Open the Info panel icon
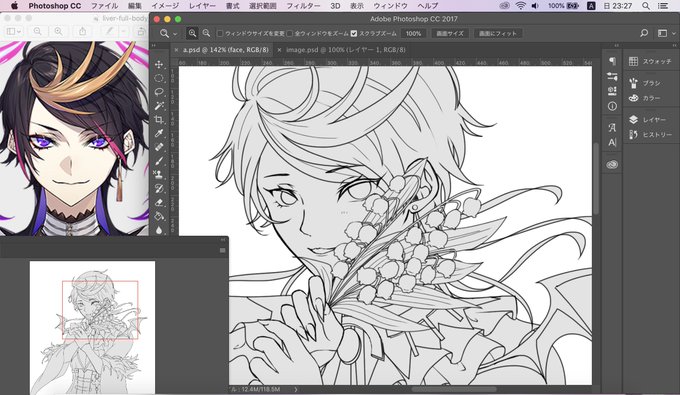 (612, 106)
